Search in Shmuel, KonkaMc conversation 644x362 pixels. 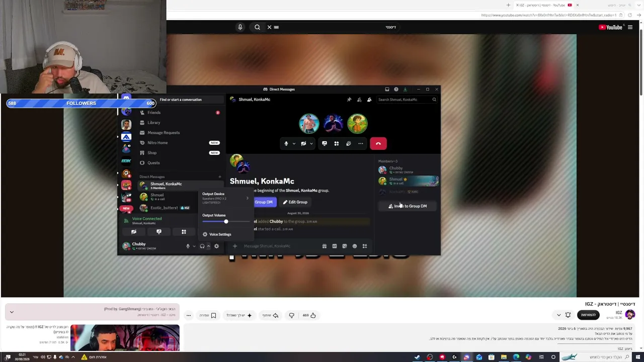point(407,100)
